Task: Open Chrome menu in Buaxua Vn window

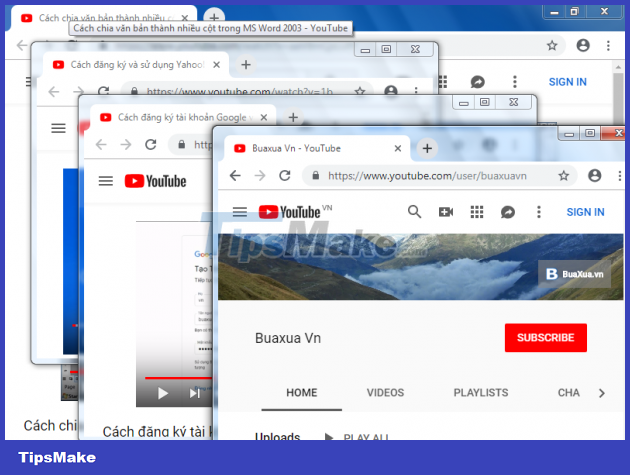Action: 620,175
